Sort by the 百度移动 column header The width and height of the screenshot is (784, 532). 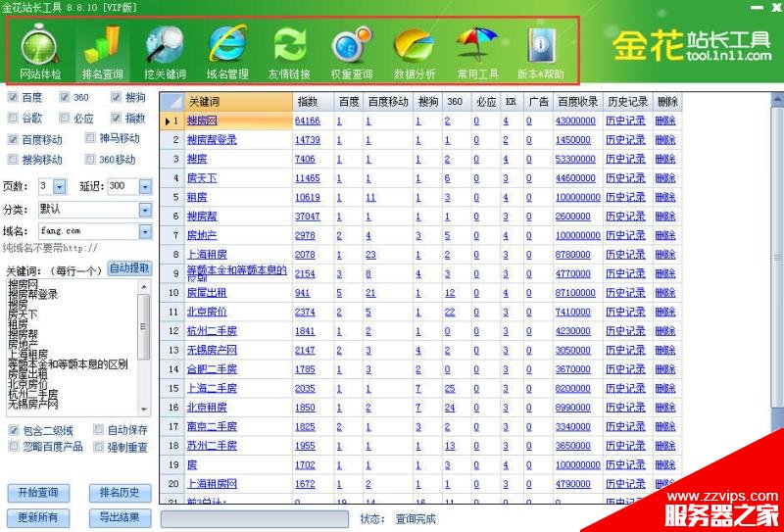pos(388,102)
